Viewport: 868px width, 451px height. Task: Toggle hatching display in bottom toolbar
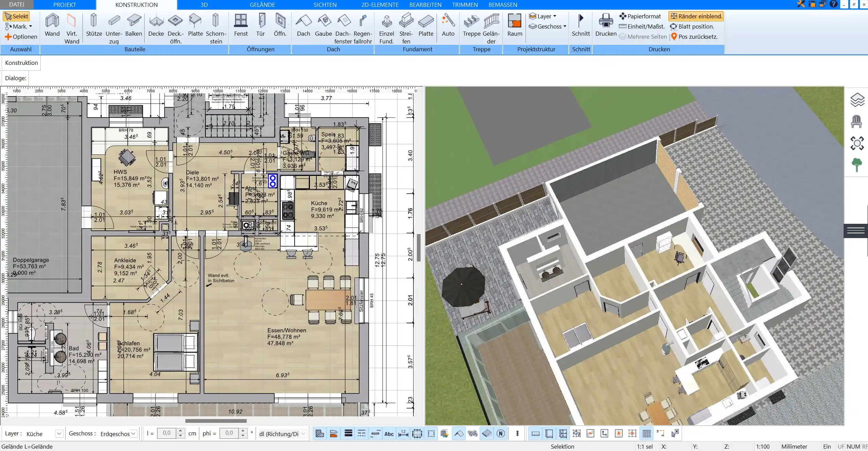[x=319, y=433]
